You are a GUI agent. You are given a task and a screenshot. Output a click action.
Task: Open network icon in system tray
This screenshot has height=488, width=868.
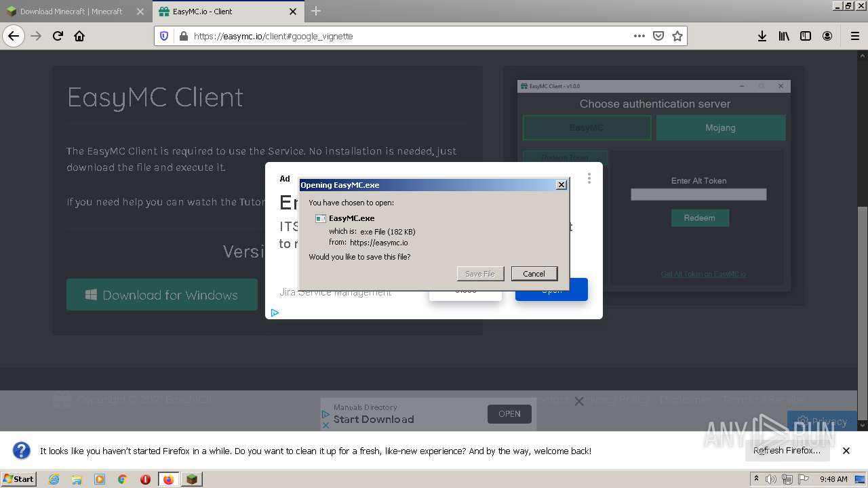coord(787,479)
